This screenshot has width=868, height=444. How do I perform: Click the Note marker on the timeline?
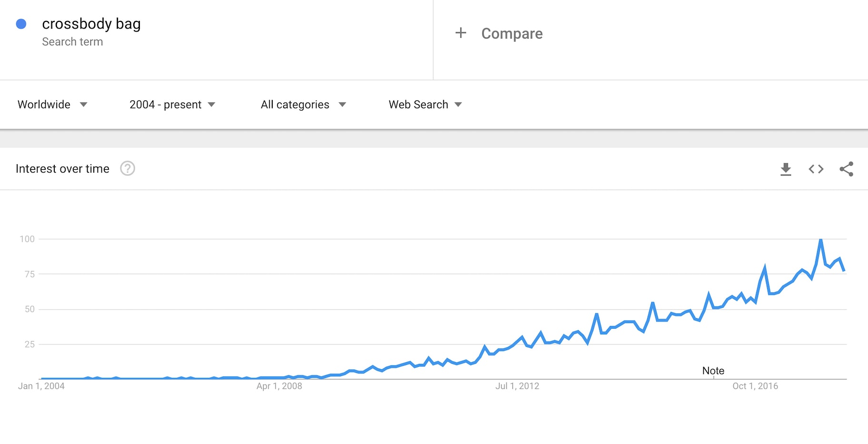713,371
